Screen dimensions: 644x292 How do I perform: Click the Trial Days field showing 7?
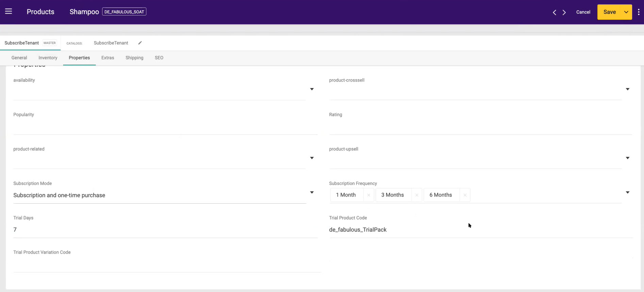165,230
